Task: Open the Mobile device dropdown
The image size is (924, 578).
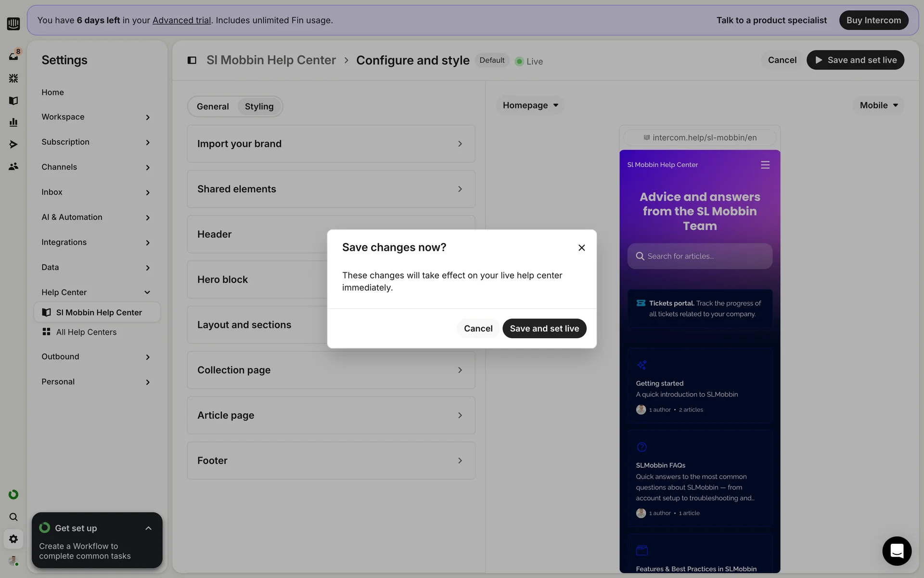Action: [878, 105]
